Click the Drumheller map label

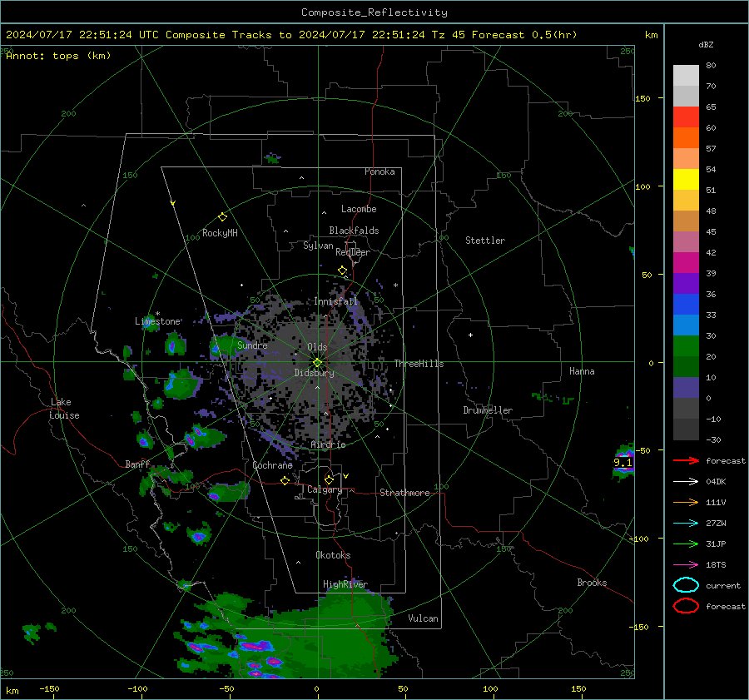[488, 410]
